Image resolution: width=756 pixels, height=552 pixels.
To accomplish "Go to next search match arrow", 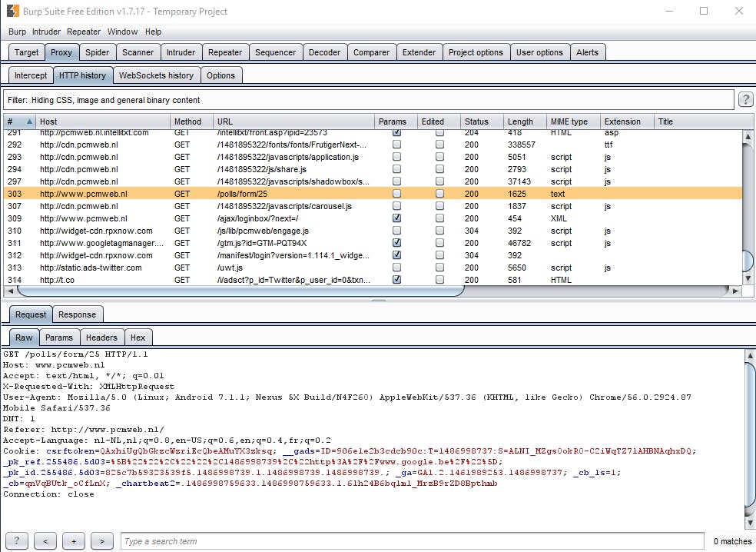I will [x=102, y=541].
